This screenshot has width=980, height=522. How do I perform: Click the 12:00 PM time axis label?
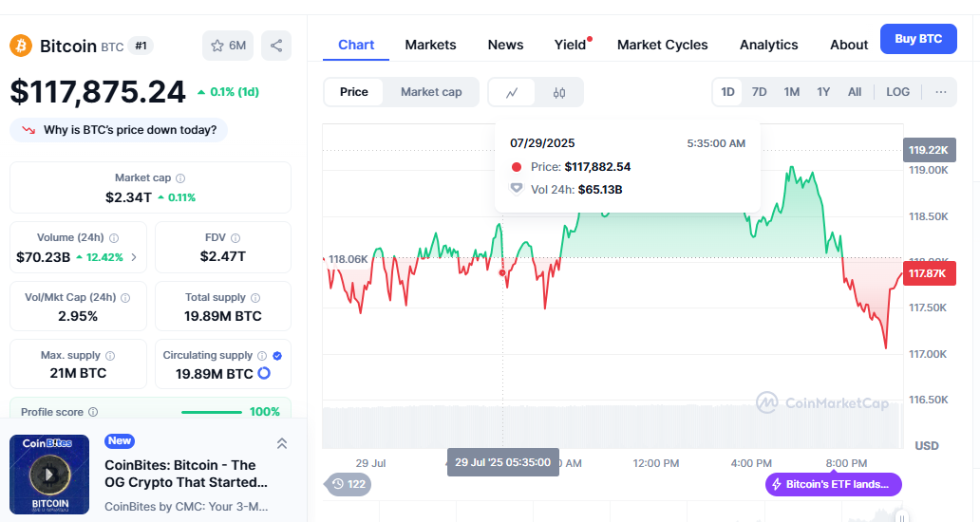pyautogui.click(x=655, y=463)
